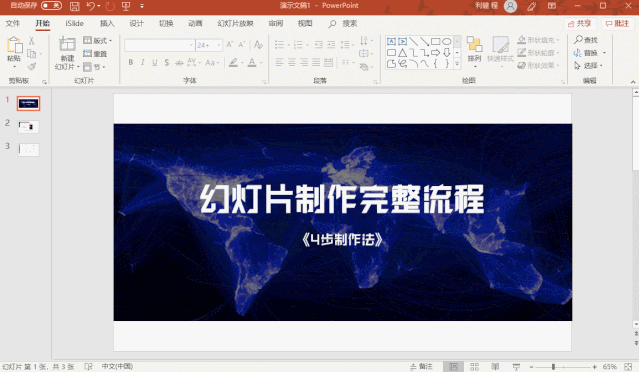
Task: Open the text direction dropdown
Action: 366,40
